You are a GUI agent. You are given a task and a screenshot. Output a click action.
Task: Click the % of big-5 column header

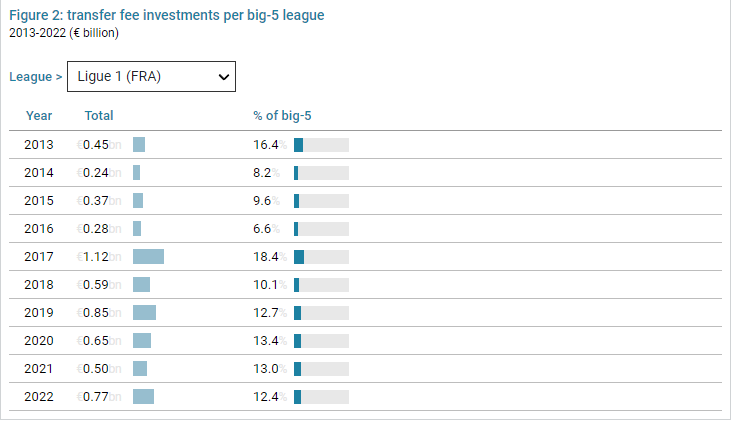283,116
